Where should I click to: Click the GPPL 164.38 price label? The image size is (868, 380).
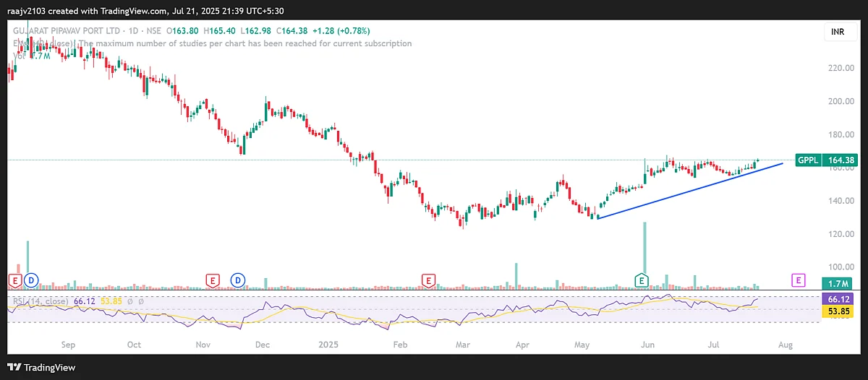click(827, 160)
